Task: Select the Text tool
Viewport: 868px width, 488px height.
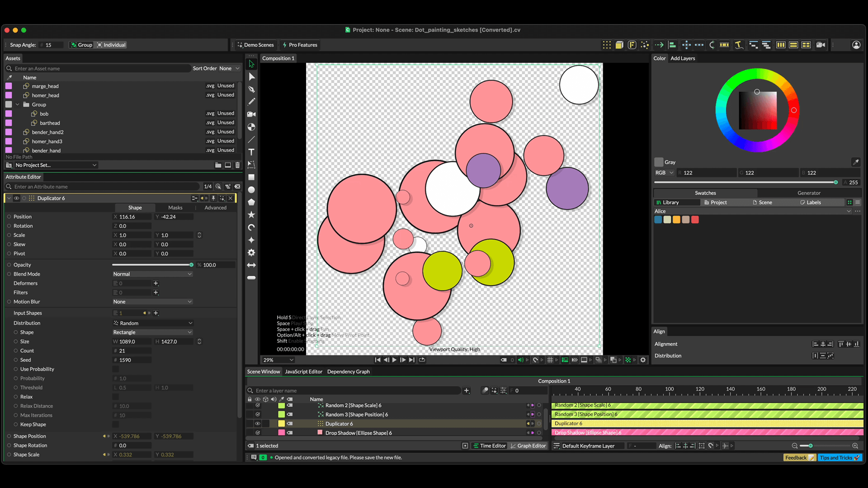Action: 251,152
